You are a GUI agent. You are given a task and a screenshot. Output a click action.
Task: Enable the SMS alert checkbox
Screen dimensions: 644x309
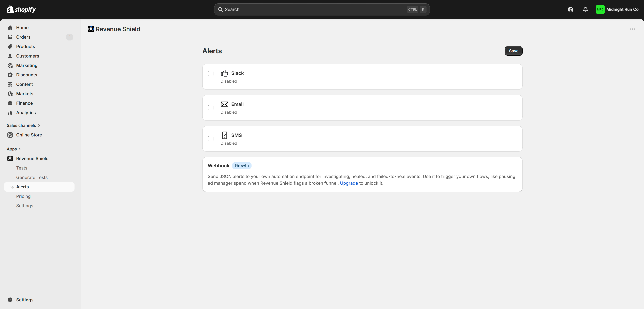[x=211, y=138]
